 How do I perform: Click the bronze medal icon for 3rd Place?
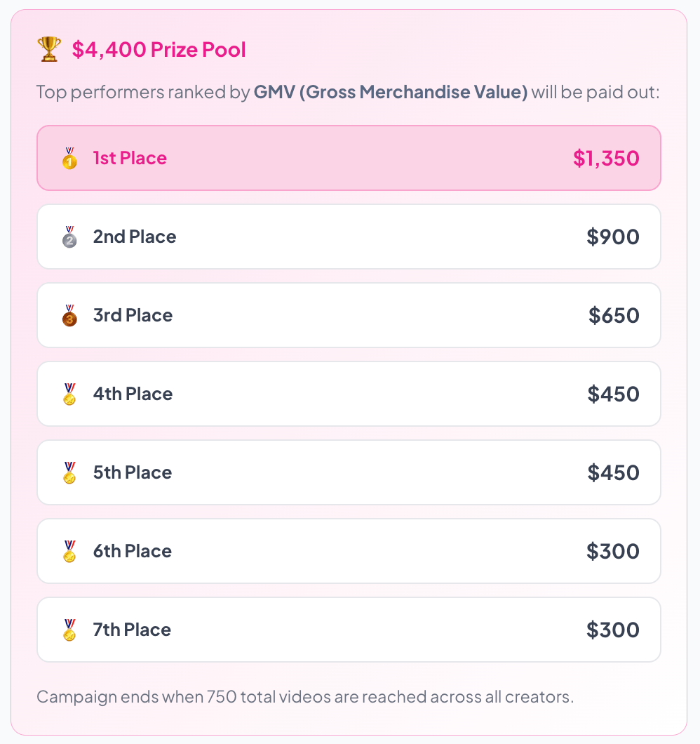69,316
